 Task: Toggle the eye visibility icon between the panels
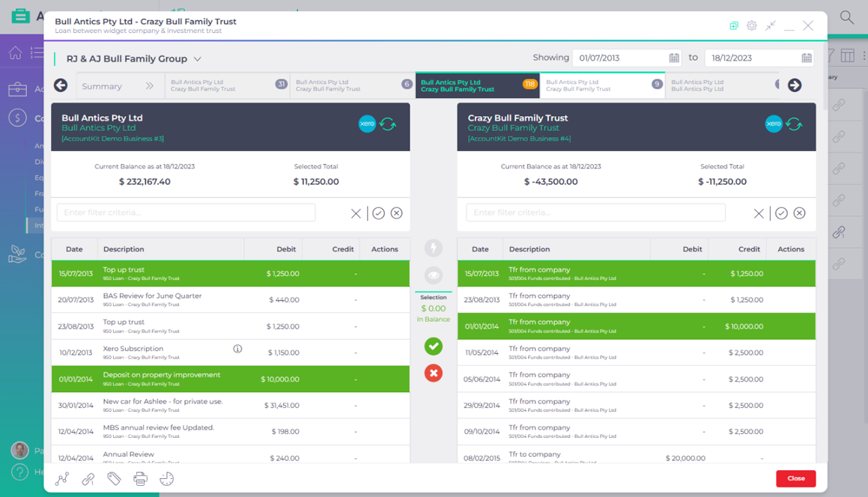pos(434,274)
